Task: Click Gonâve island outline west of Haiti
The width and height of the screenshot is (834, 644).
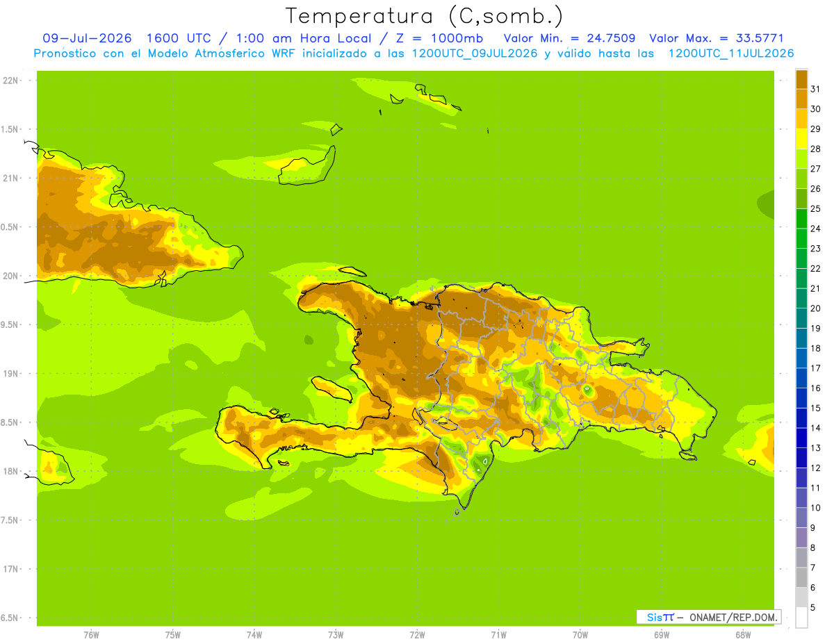Action: point(332,388)
